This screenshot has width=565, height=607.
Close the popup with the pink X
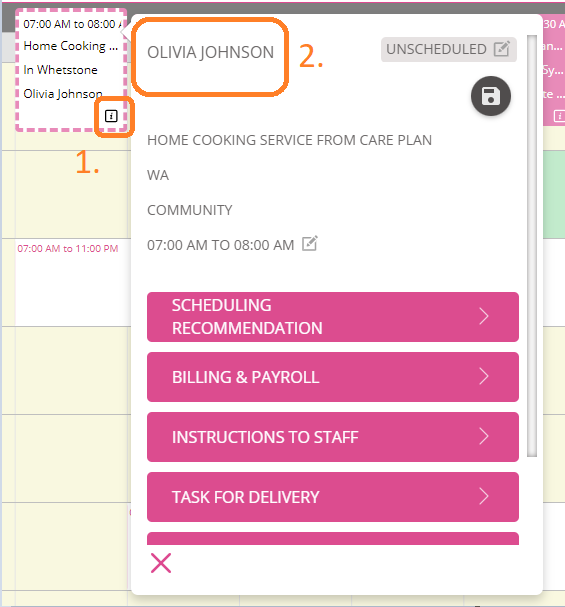tap(161, 563)
